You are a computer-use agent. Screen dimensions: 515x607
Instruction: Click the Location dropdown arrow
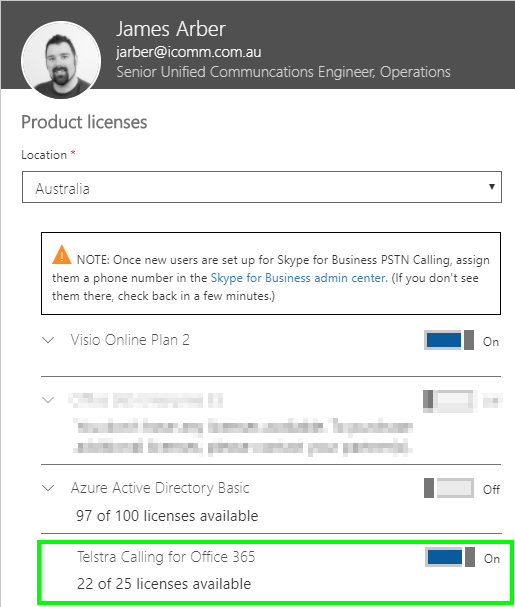pyautogui.click(x=492, y=187)
